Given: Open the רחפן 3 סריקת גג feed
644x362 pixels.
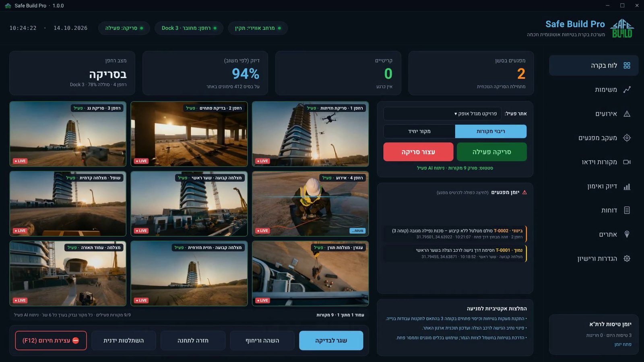Looking at the screenshot, I should 68,134.
